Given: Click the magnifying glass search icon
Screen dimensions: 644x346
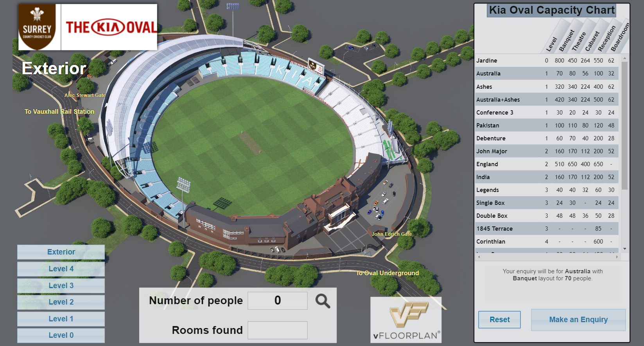Looking at the screenshot, I should [323, 301].
